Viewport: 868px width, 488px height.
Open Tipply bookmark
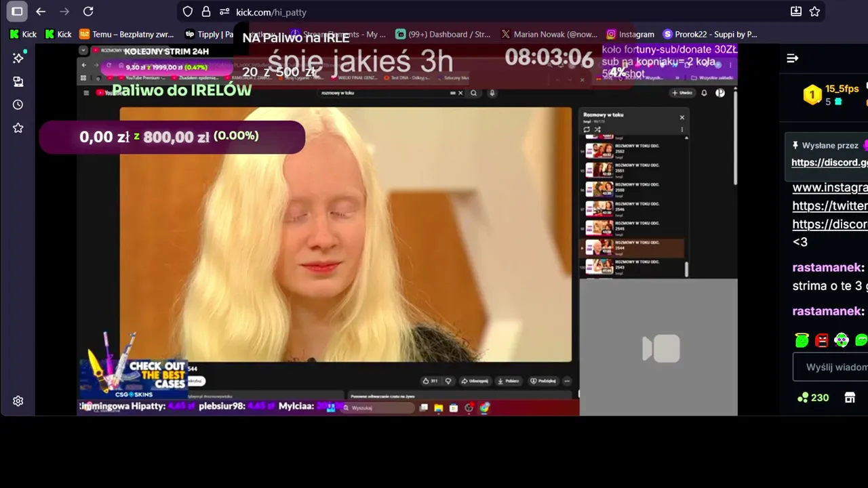click(209, 34)
